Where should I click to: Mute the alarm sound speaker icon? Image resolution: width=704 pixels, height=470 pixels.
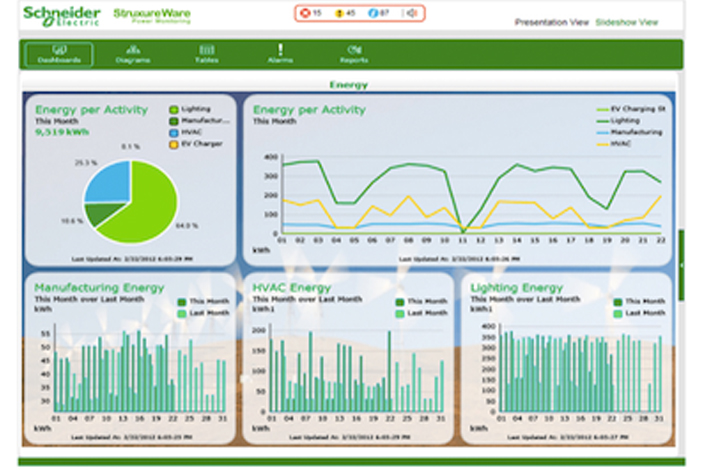[x=408, y=13]
